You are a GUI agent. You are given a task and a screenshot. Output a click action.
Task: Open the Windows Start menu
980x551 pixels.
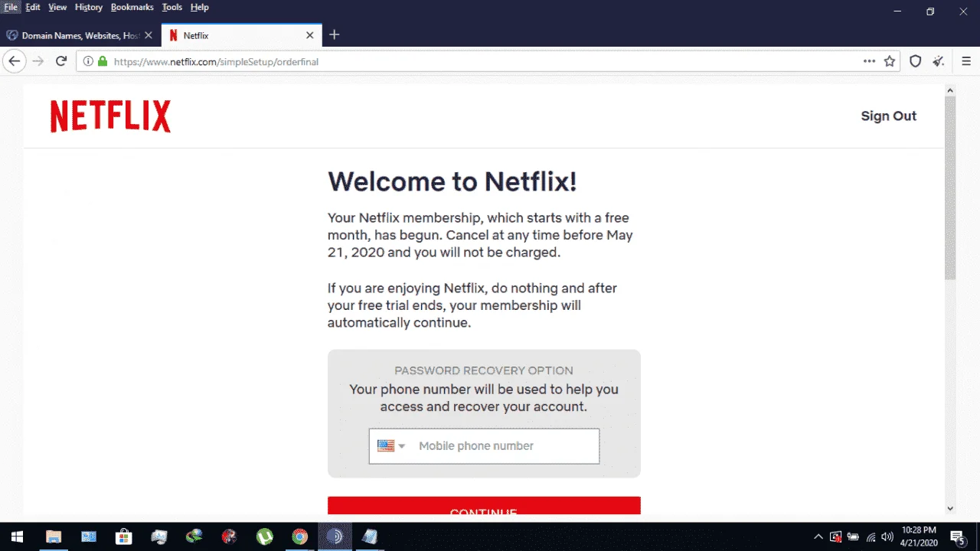[16, 536]
